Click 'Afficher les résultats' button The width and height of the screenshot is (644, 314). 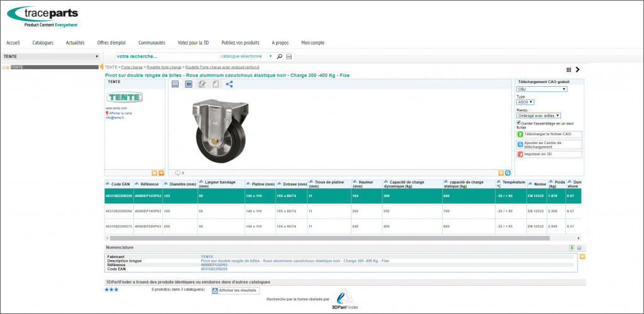click(x=235, y=291)
